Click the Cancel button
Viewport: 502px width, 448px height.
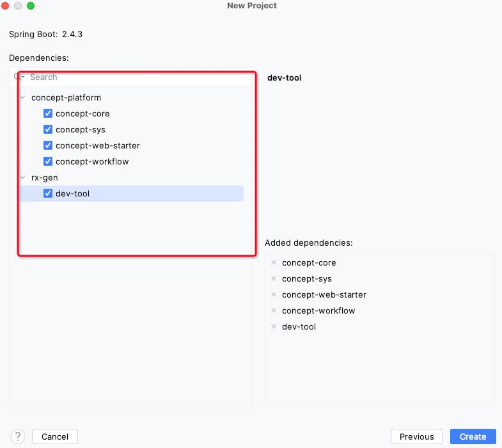55,436
